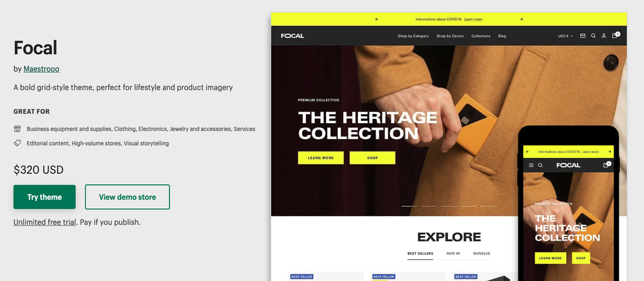The width and height of the screenshot is (644, 281).
Task: Click the account person icon in header
Action: coord(604,35)
